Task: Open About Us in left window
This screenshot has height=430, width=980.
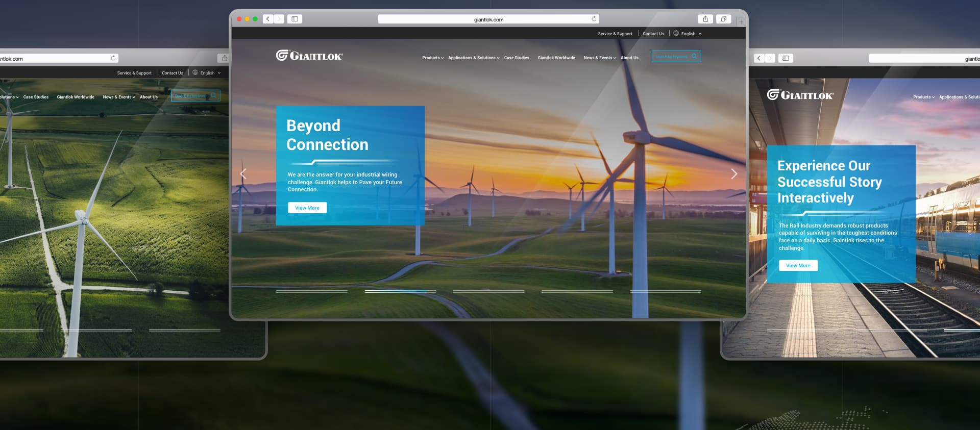Action: (149, 97)
